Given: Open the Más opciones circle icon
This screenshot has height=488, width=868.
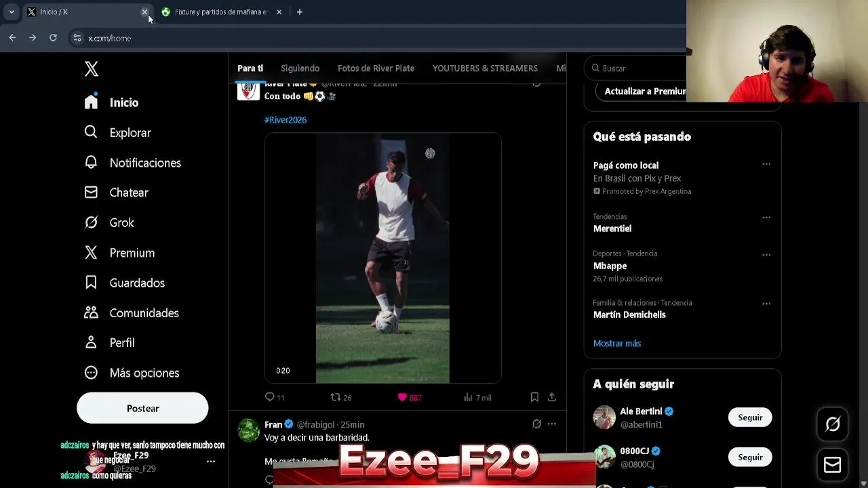Looking at the screenshot, I should tap(91, 373).
